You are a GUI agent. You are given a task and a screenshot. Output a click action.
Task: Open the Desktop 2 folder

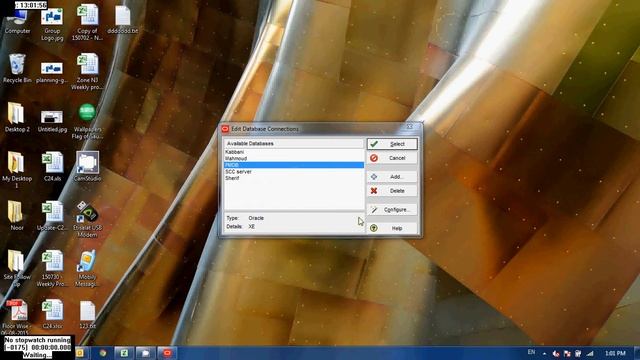17,118
